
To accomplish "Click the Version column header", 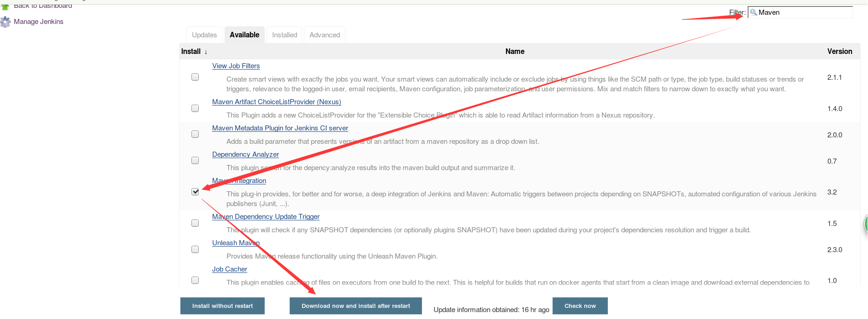I will (x=839, y=52).
